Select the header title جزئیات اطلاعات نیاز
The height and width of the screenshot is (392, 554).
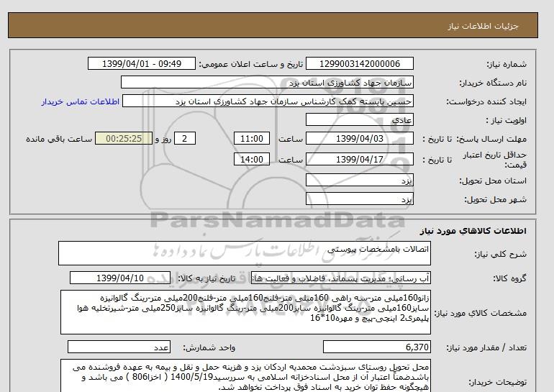(483, 26)
